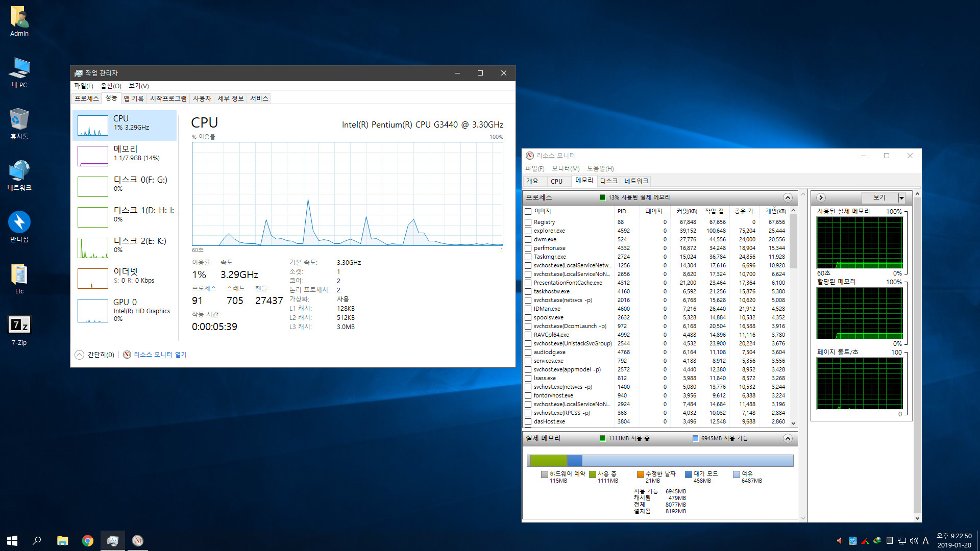Click the Memory tab in Resource Monitor
The image size is (980, 551).
coord(581,180)
